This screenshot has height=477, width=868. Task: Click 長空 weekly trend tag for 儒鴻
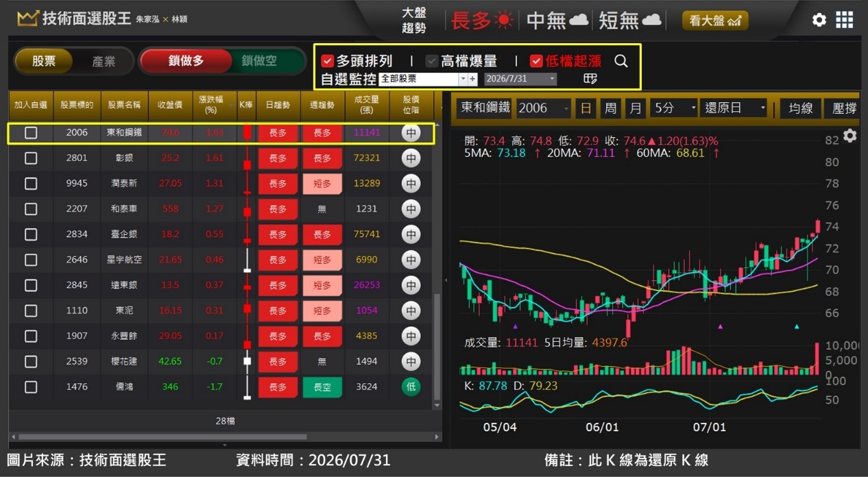[322, 387]
